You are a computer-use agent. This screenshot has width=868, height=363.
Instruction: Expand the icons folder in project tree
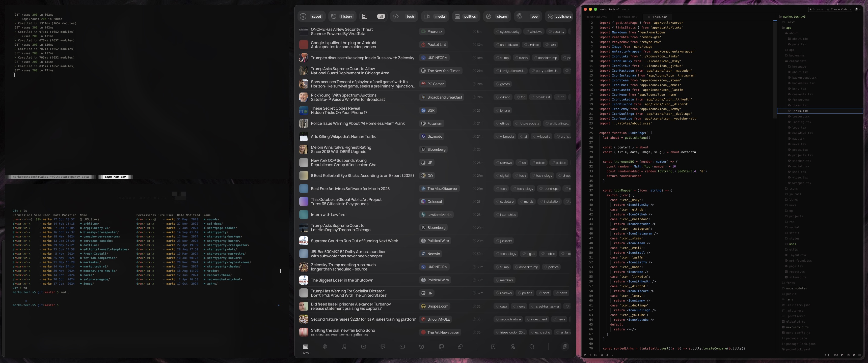point(793,189)
